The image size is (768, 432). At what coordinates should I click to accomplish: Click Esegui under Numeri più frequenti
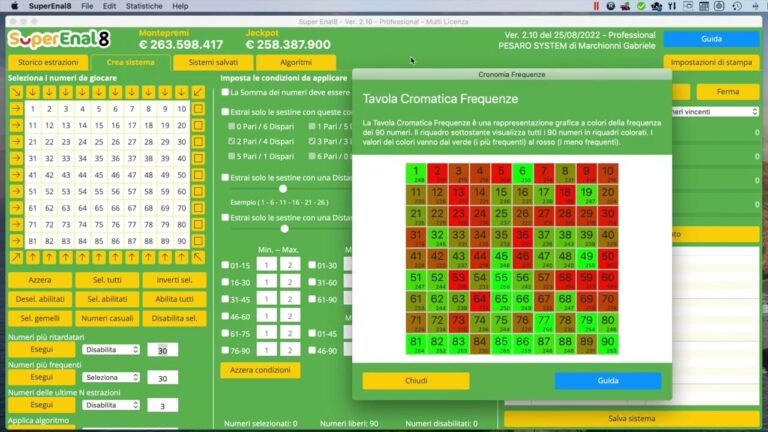pyautogui.click(x=42, y=377)
